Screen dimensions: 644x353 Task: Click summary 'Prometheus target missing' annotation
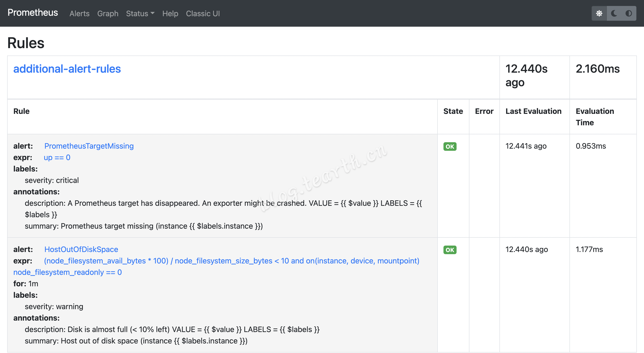[x=144, y=226]
